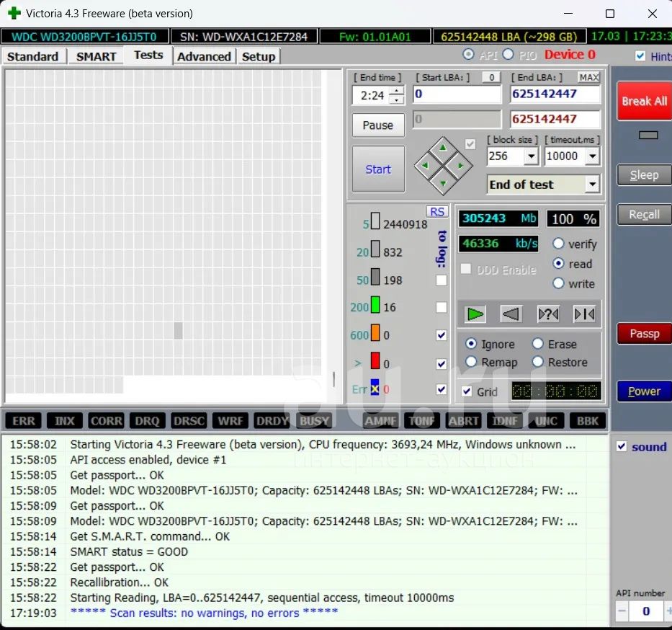Click the Recall button

point(644,214)
